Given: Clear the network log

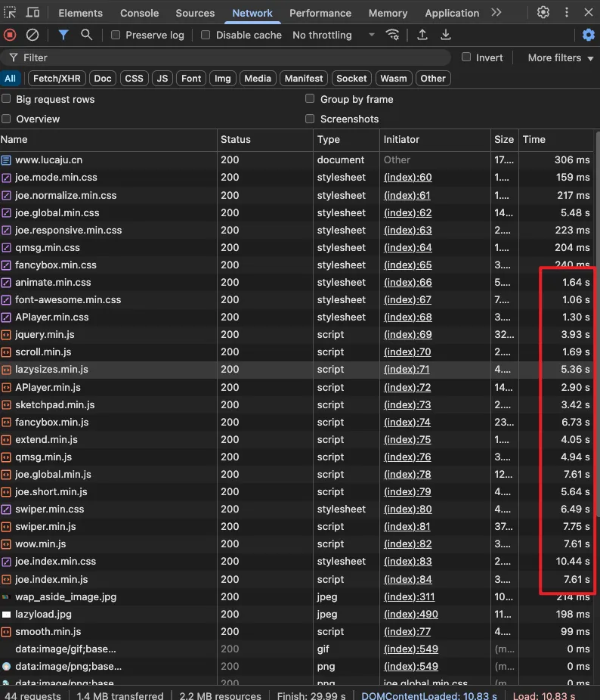Looking at the screenshot, I should coord(32,35).
